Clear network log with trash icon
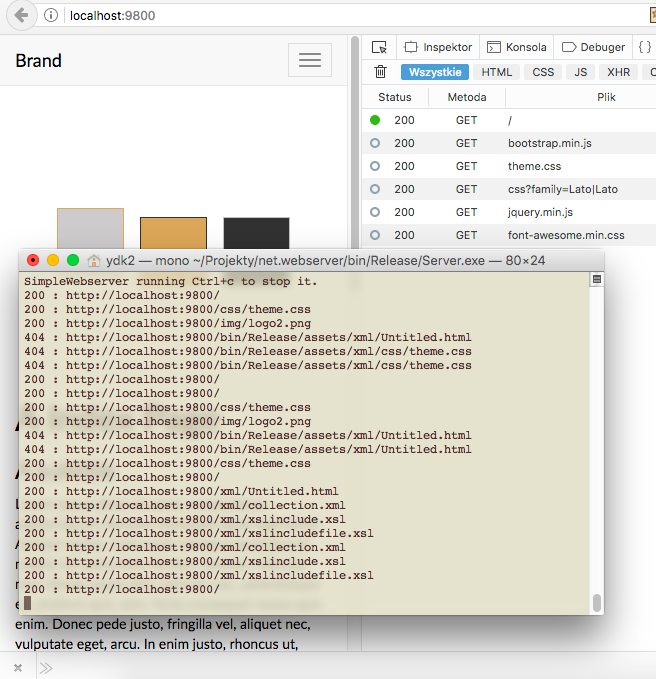 [380, 72]
